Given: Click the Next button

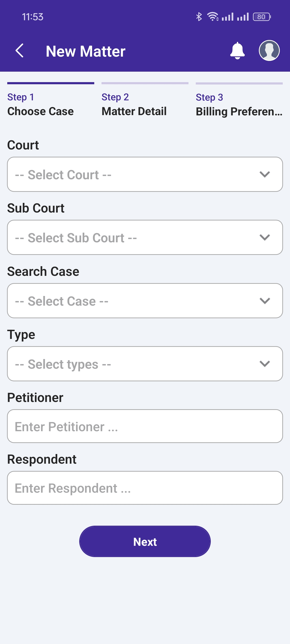Looking at the screenshot, I should pos(145,541).
